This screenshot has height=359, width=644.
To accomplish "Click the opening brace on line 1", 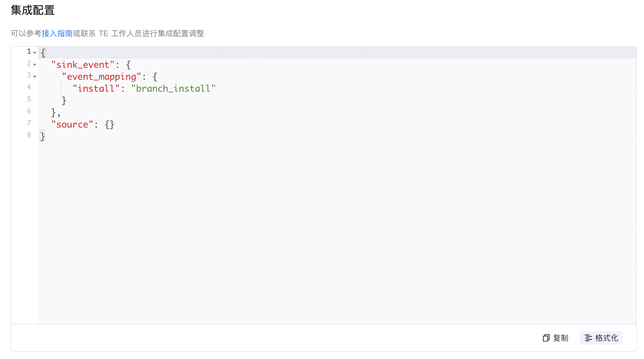I will click(x=43, y=53).
